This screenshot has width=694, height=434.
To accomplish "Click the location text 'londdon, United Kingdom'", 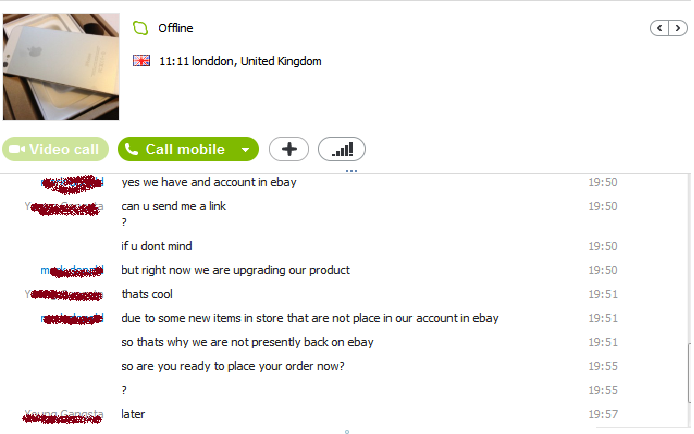I will click(x=257, y=61).
